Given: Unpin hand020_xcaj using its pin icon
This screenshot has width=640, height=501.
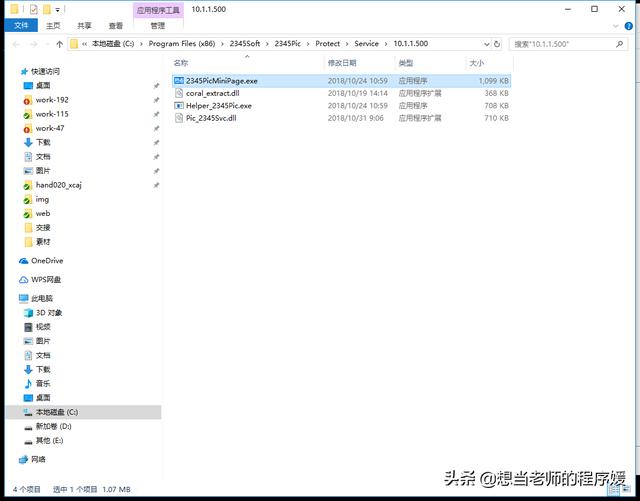Looking at the screenshot, I should pyautogui.click(x=156, y=185).
